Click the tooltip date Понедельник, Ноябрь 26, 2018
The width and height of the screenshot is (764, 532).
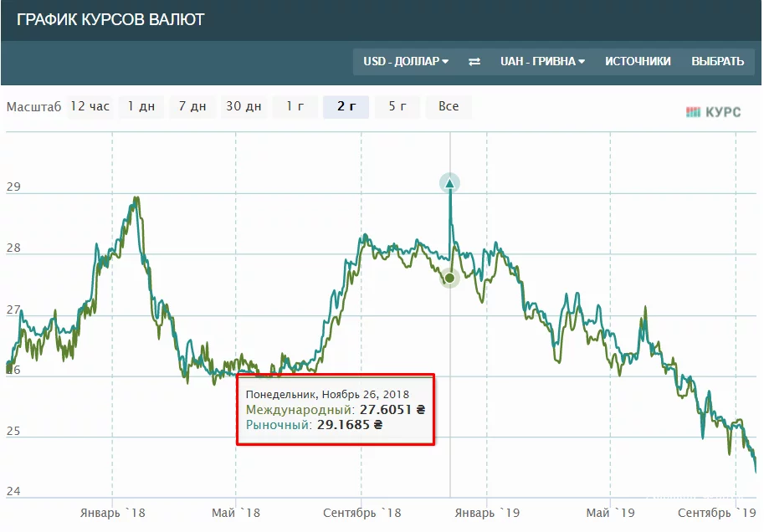(x=327, y=395)
